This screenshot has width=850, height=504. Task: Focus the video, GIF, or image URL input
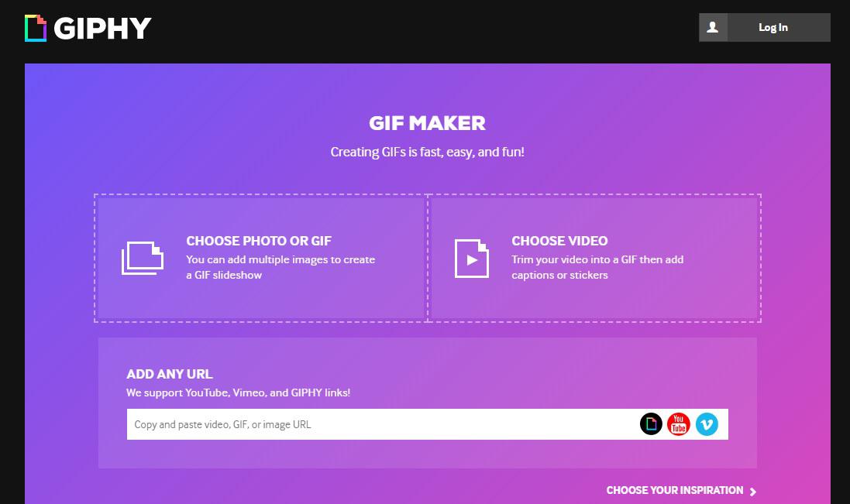[380, 424]
